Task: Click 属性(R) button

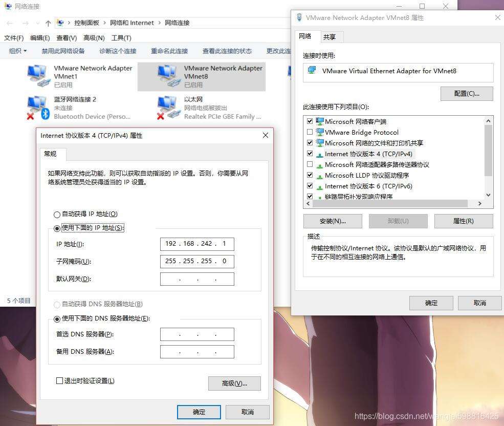Action: [x=464, y=221]
